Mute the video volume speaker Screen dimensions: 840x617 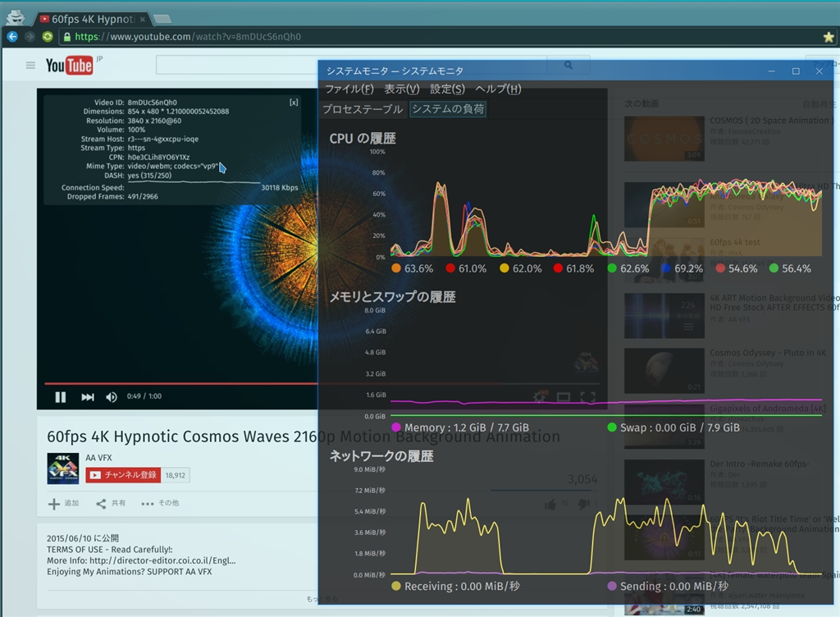[x=112, y=397]
